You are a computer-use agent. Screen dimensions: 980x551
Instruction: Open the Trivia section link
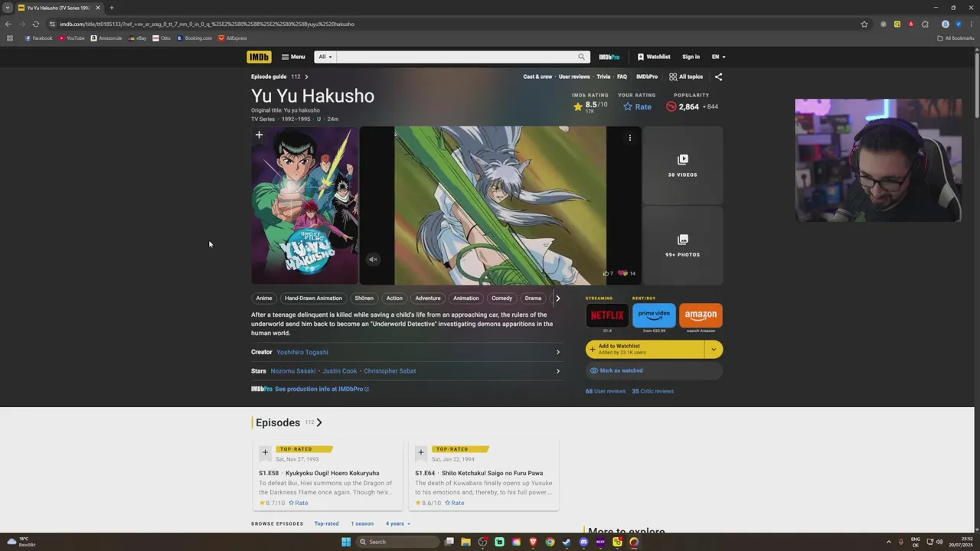pos(603,77)
